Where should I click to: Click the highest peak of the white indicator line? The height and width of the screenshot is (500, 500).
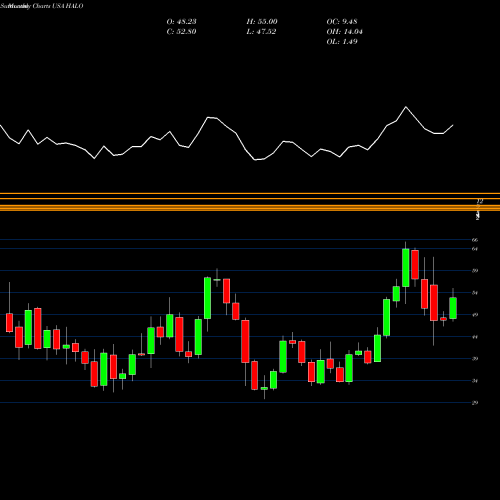point(406,107)
